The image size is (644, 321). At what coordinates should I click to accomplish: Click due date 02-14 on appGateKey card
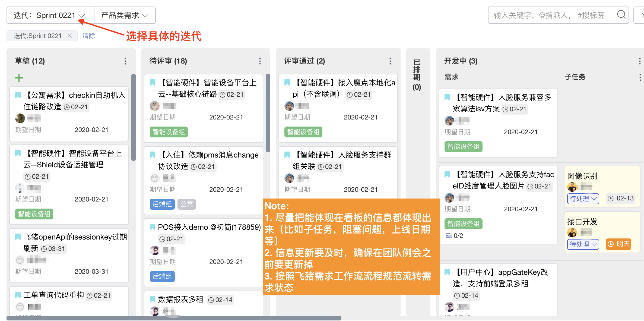466,295
